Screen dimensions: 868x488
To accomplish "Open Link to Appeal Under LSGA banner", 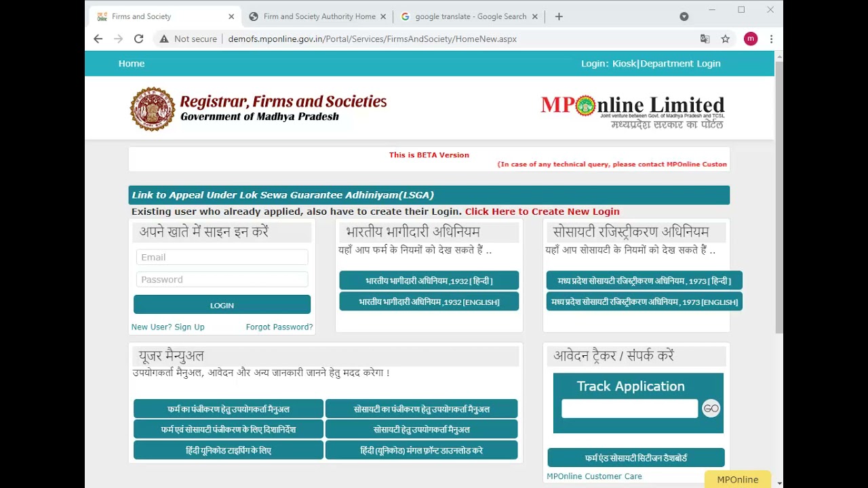I will click(429, 195).
